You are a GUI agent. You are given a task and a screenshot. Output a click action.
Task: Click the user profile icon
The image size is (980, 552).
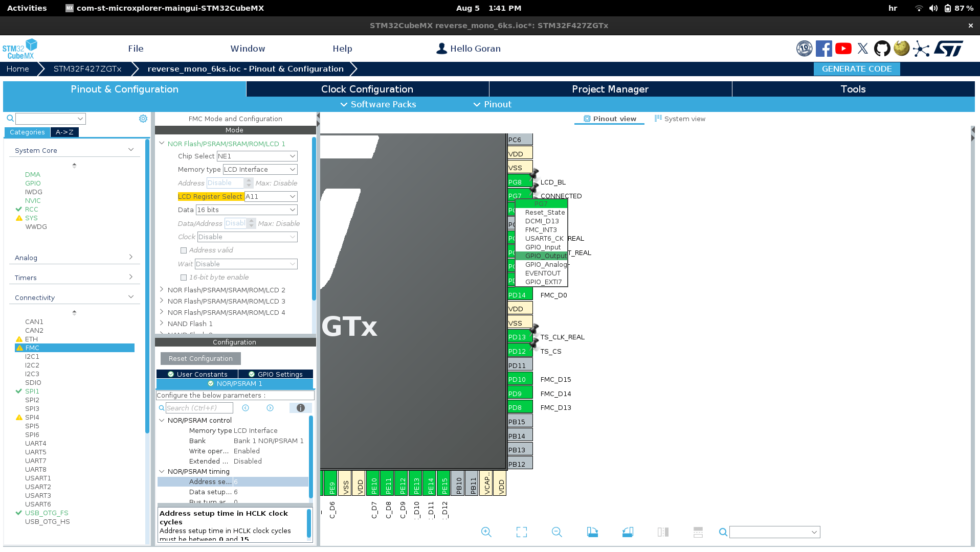[x=441, y=49]
